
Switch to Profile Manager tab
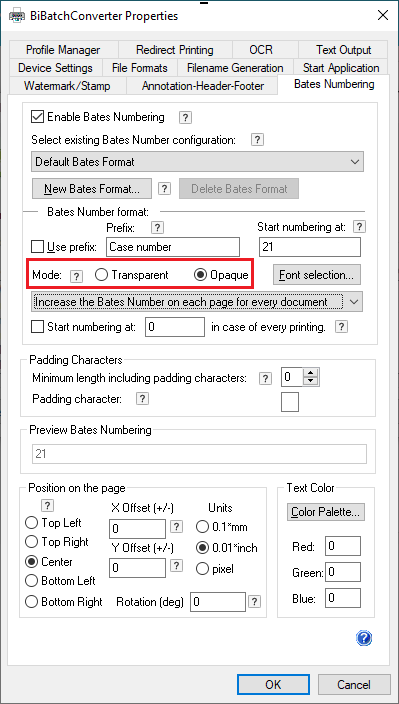[63, 49]
